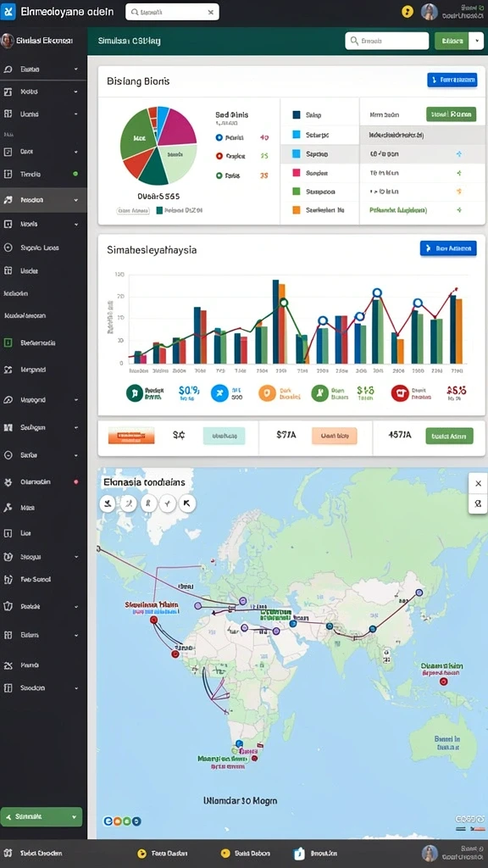Viewport: 488px width, 868px height.
Task: Open the user avatar in top bar
Action: [430, 12]
